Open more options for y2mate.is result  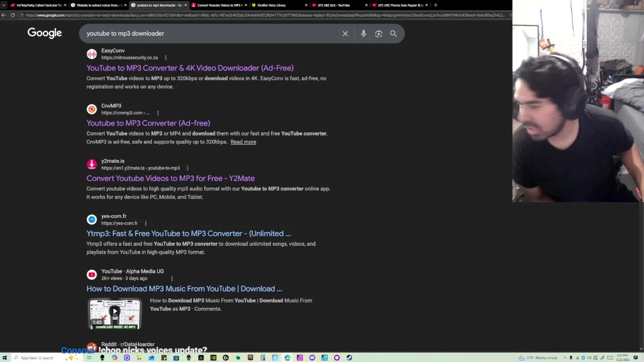click(188, 168)
